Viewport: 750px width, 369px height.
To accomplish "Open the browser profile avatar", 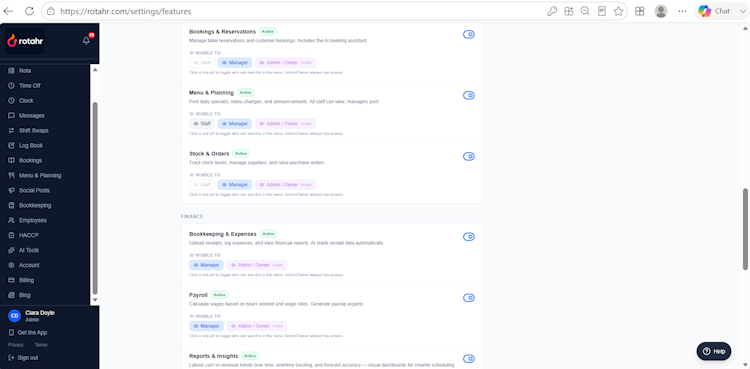I will click(x=661, y=11).
